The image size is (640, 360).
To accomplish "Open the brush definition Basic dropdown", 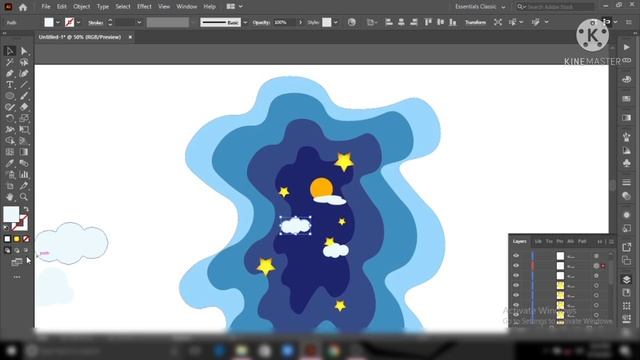I will (245, 22).
